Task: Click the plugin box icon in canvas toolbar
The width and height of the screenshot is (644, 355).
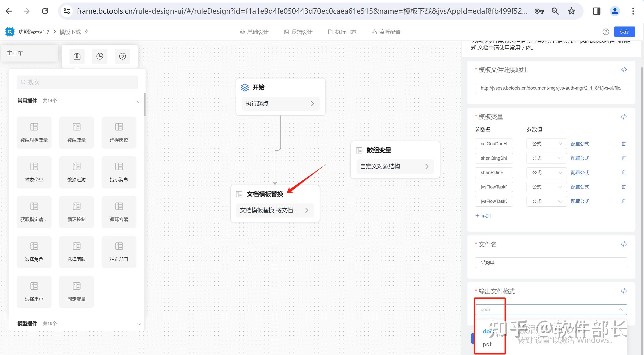Action: click(x=77, y=56)
